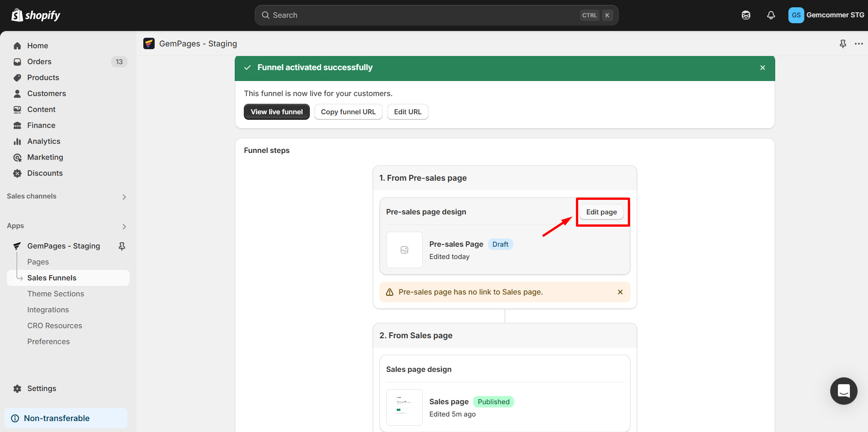Click the View live funnel button
This screenshot has height=432, width=868.
click(x=276, y=112)
